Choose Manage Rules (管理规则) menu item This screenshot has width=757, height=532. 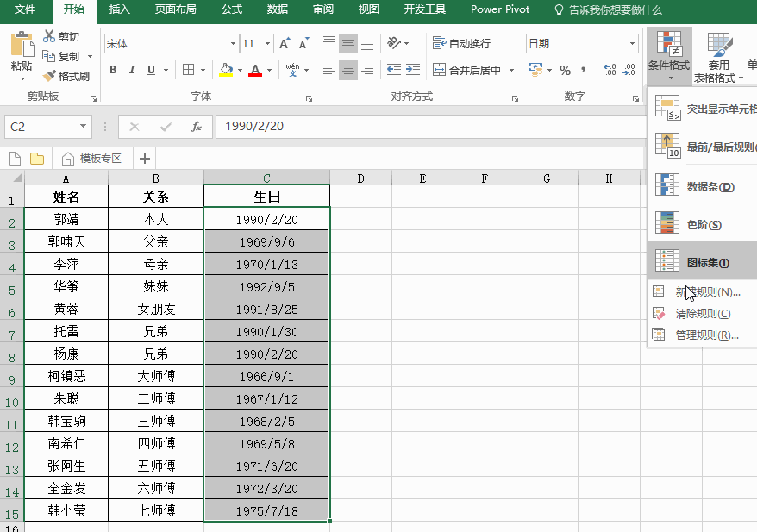[703, 335]
